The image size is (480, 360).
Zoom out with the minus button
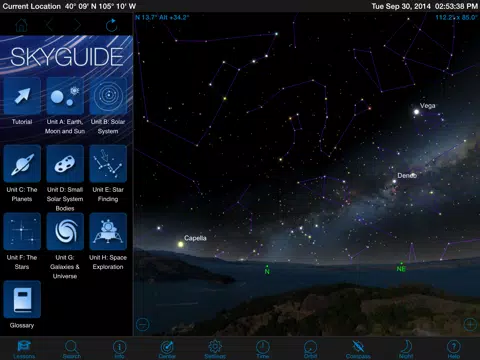143,324
